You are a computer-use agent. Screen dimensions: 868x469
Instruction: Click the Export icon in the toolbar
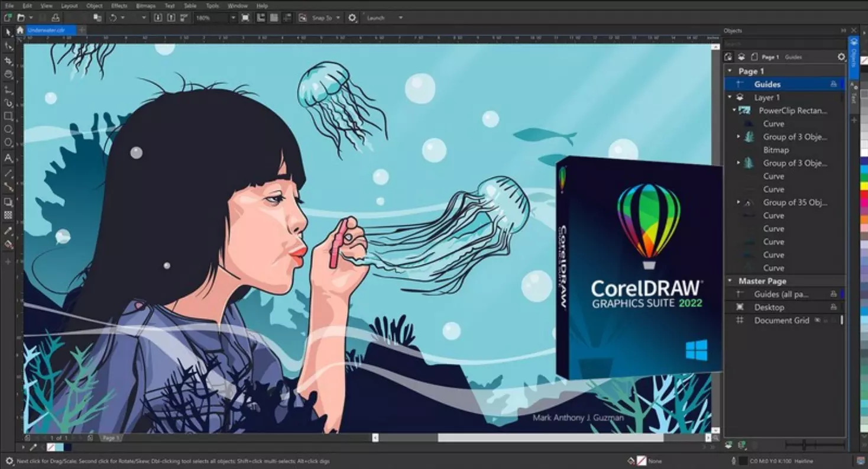[171, 18]
